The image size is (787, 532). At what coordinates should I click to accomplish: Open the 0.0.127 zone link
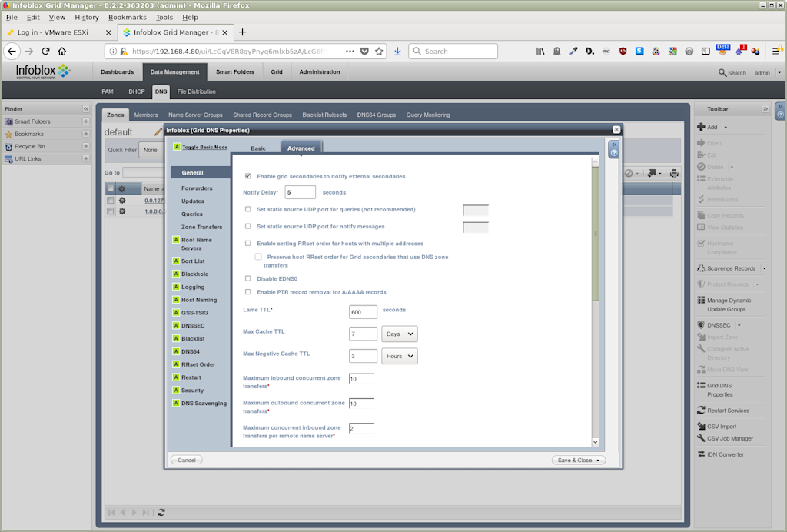[154, 200]
